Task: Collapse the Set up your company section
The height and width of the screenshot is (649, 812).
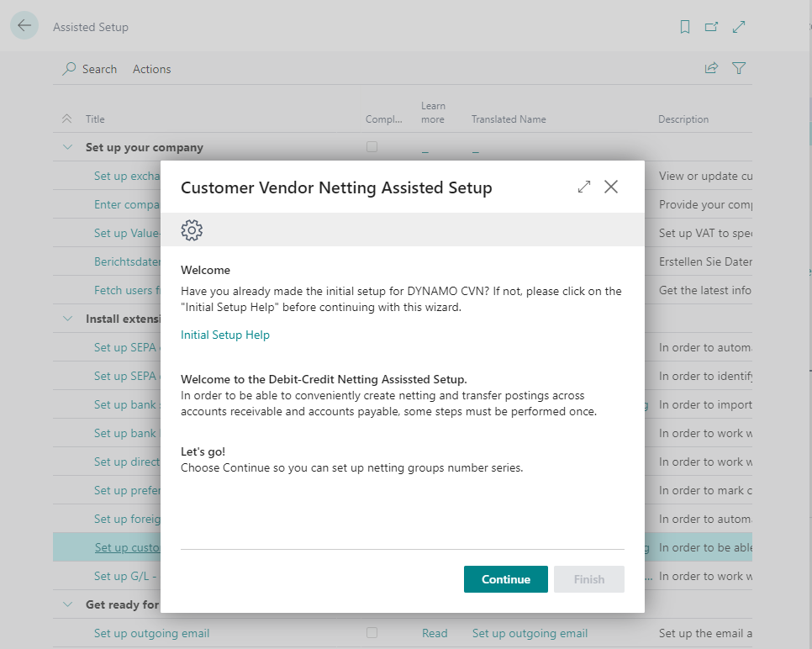Action: (x=68, y=146)
